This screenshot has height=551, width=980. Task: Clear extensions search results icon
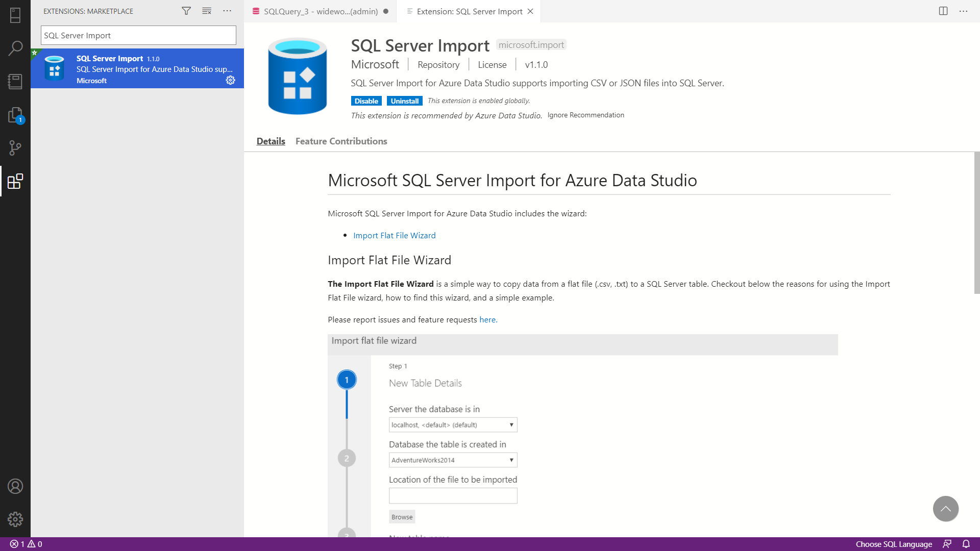(207, 11)
